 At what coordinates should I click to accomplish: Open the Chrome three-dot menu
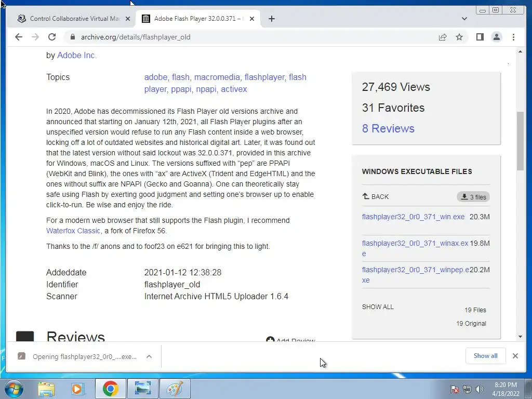pyautogui.click(x=513, y=37)
